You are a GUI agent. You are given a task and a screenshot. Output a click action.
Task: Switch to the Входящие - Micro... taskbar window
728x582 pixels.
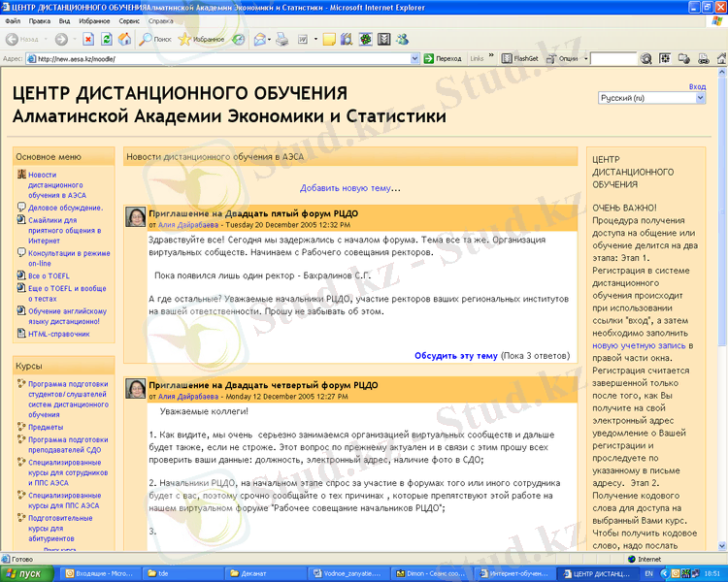(x=99, y=573)
